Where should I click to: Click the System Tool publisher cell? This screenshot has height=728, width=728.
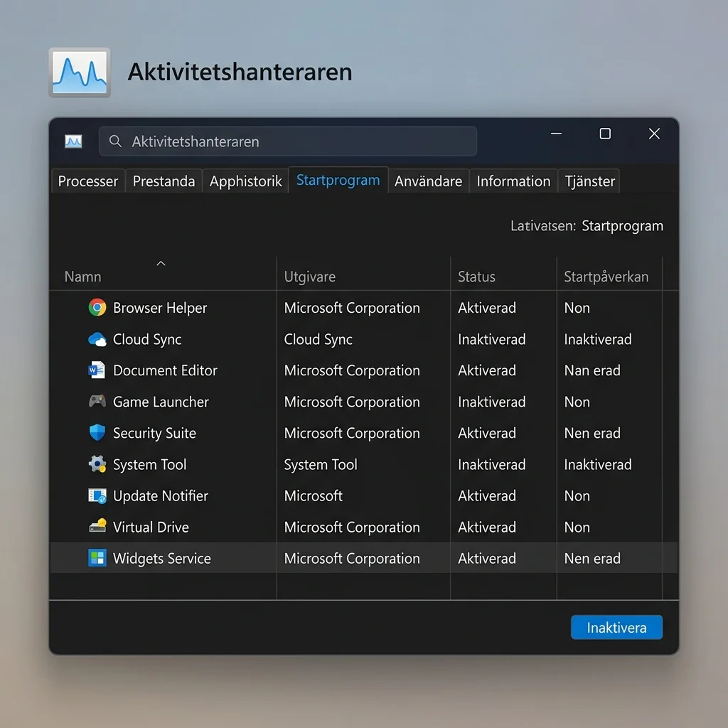321,465
